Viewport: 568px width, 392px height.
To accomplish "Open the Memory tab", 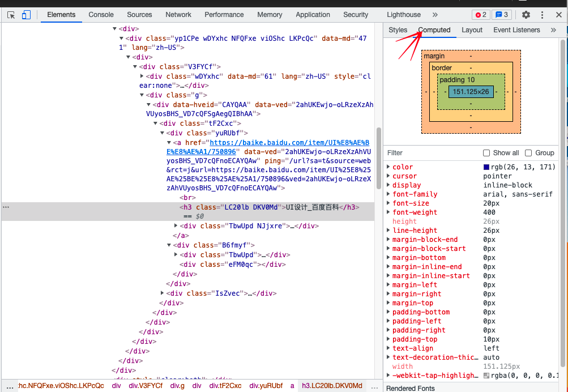I will [x=270, y=15].
